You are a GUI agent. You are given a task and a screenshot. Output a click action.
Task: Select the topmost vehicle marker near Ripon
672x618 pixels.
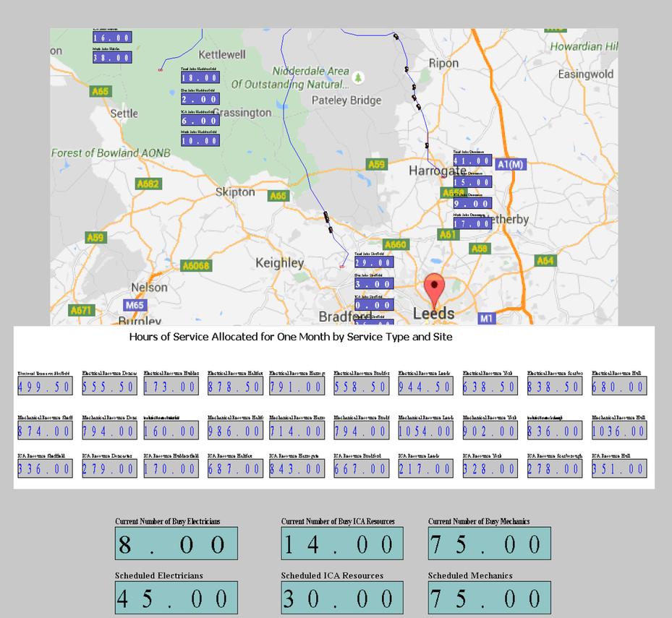tap(396, 37)
